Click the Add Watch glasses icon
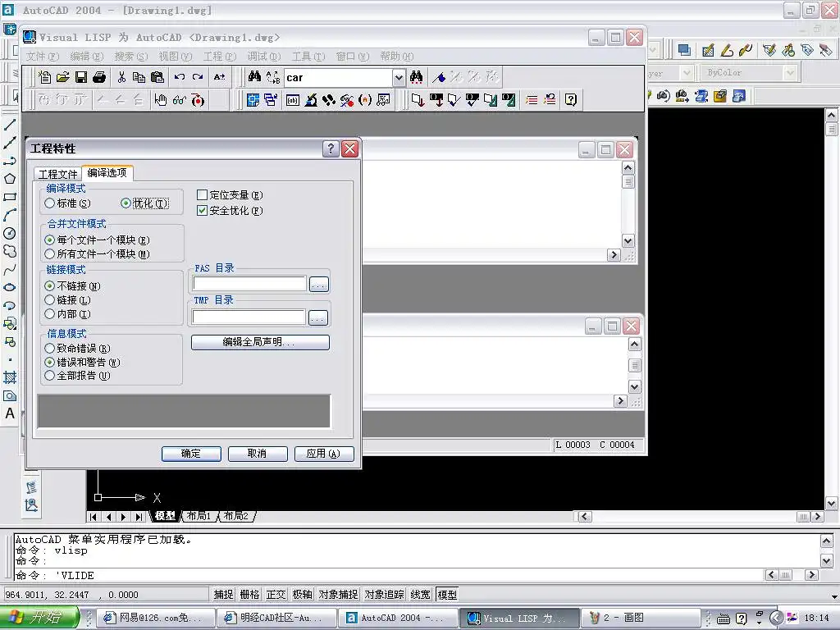This screenshot has width=840, height=630. 179,99
